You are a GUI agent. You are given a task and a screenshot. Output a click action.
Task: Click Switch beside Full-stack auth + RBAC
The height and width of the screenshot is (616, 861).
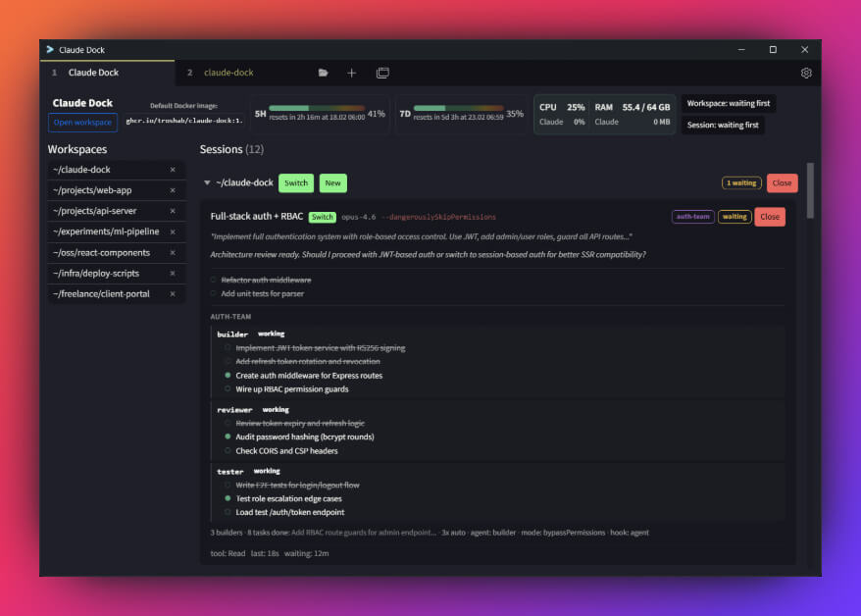tap(323, 217)
